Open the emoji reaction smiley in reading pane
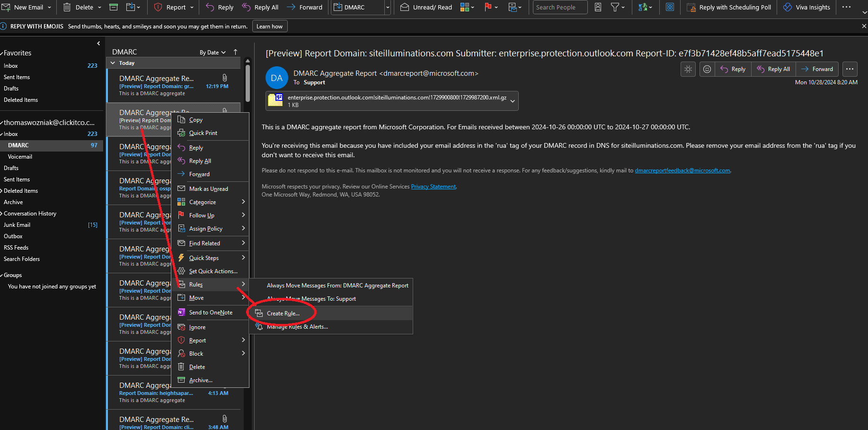The width and height of the screenshot is (868, 430). (x=707, y=69)
